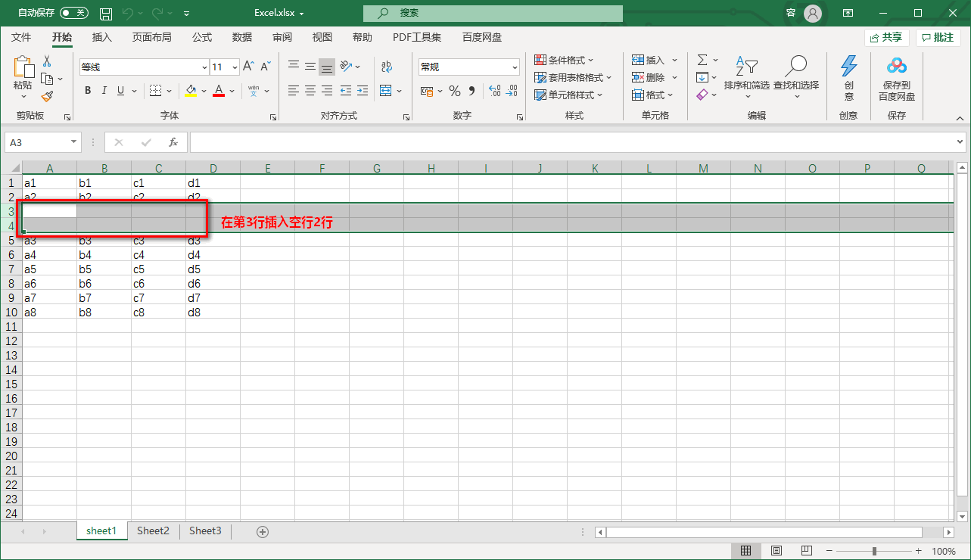Apply the red font color

(x=219, y=91)
